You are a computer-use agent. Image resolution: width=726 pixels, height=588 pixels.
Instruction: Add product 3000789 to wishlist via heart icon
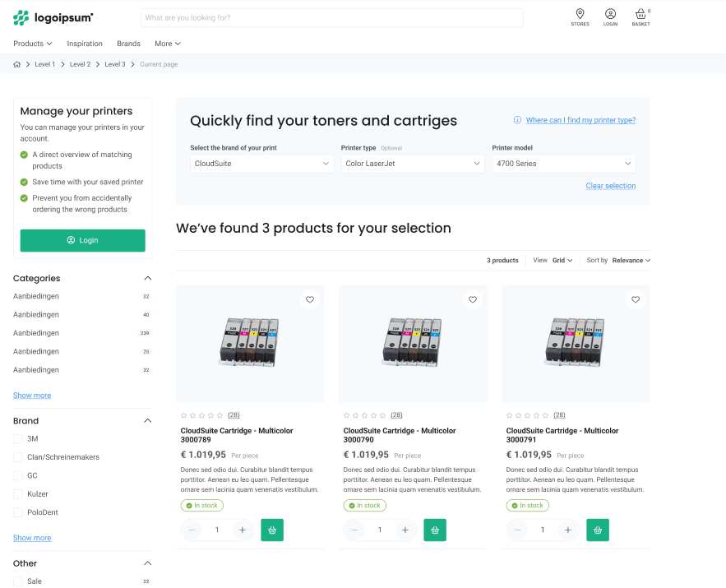(310, 299)
